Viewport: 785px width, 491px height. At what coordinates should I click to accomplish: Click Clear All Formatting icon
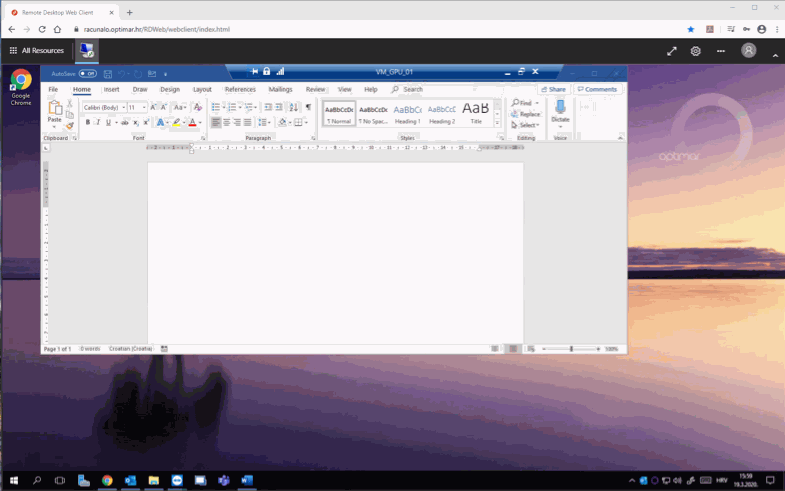[198, 107]
